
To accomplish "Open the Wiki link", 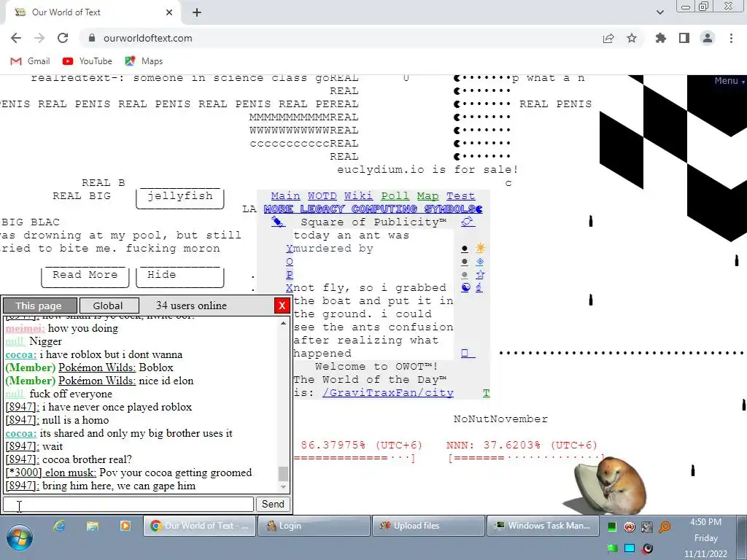I will coord(358,195).
